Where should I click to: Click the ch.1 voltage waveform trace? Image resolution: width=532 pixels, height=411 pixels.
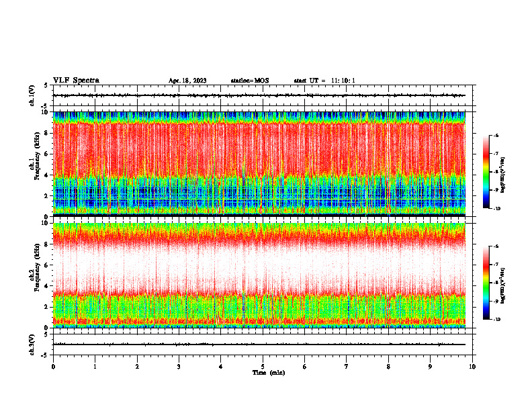[x=259, y=95]
